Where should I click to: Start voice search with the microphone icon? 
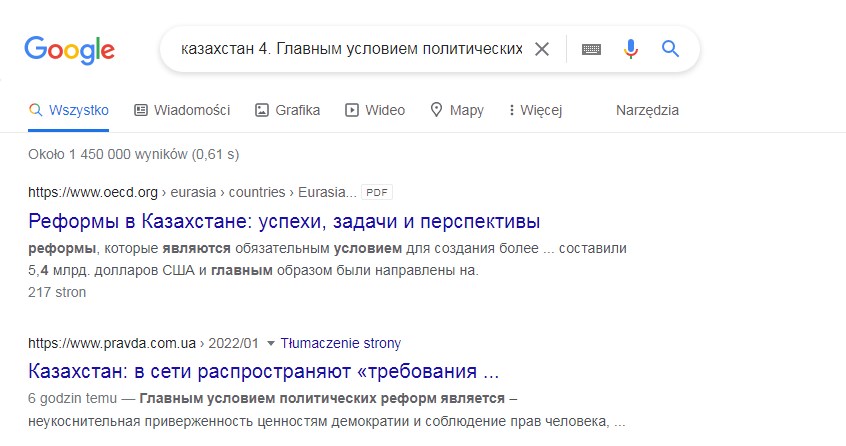631,49
